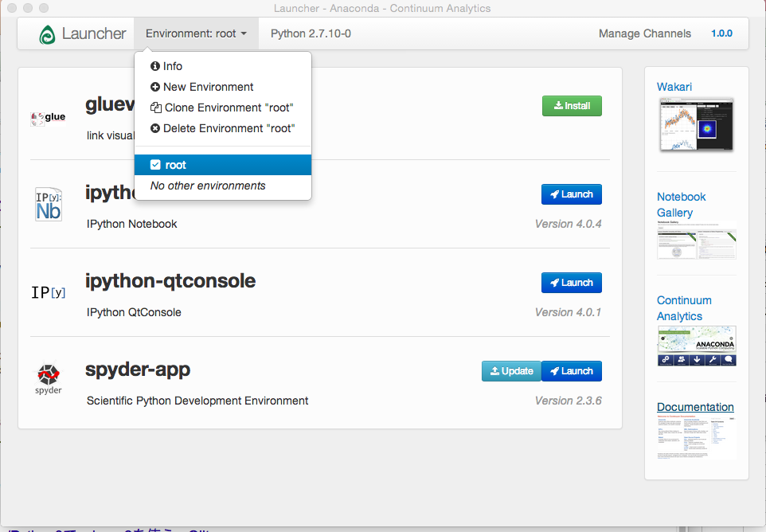Click the ipython-qtconsole heading
The width and height of the screenshot is (766, 532).
pyautogui.click(x=170, y=281)
